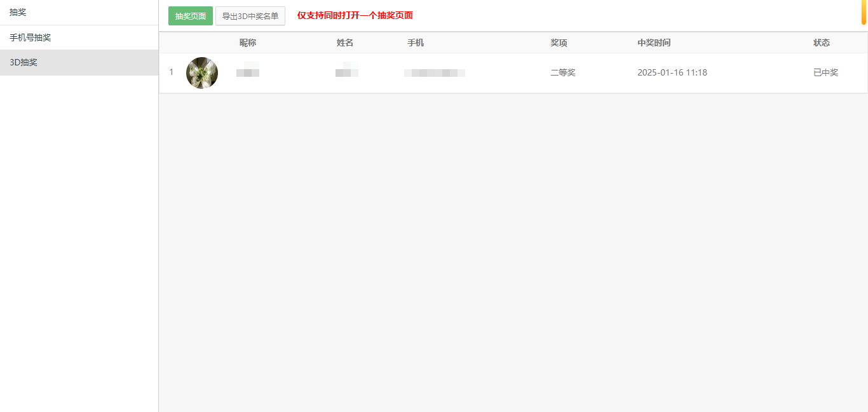Click the 2025-01-16 11:18 win time

[x=672, y=72]
